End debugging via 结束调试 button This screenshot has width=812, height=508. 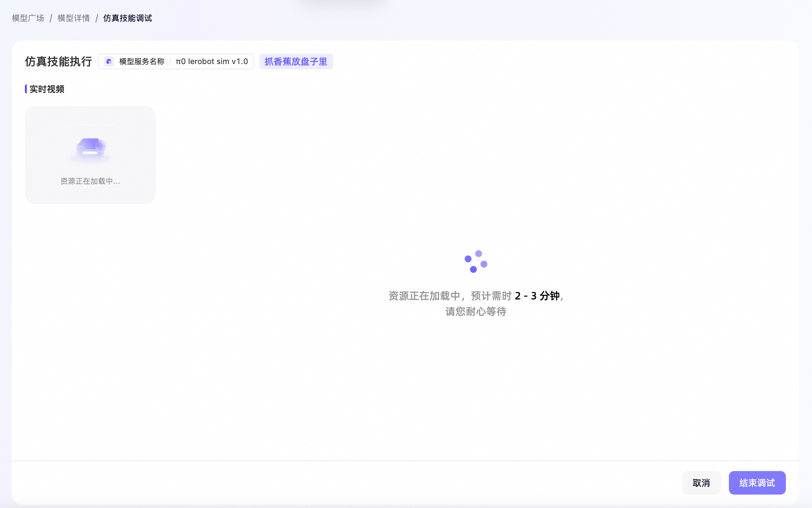pos(757,483)
